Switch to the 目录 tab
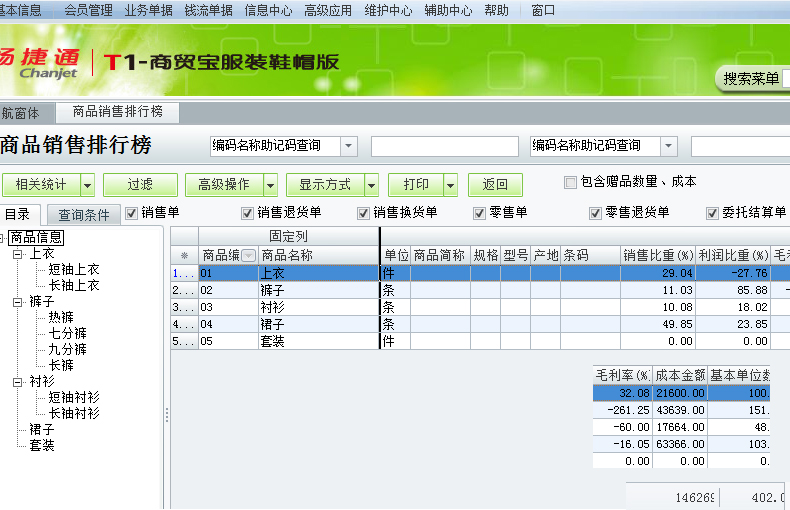790x510 pixels. pyautogui.click(x=18, y=214)
